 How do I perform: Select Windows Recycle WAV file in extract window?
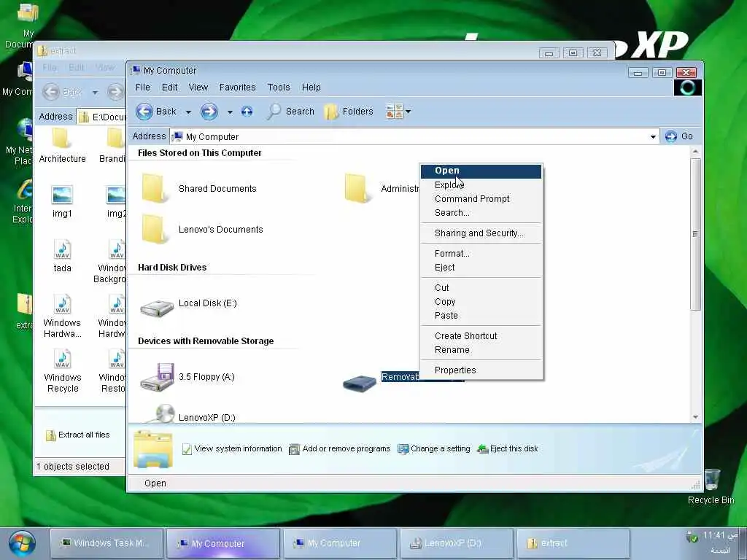[x=63, y=371]
